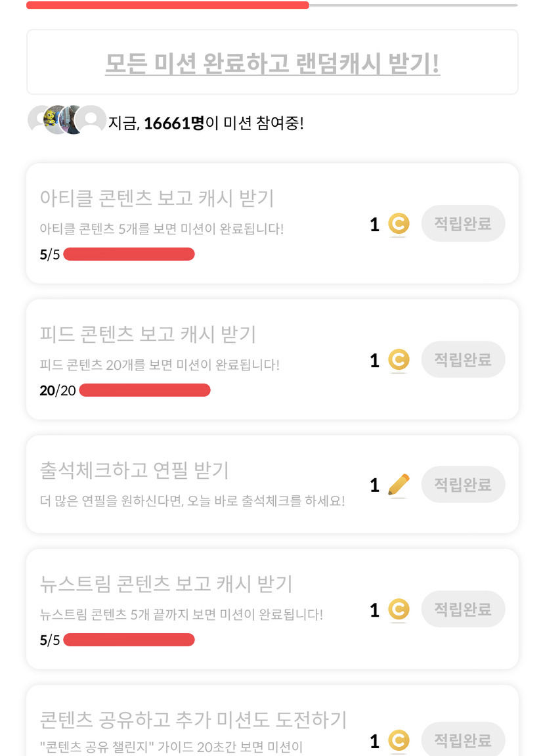Open the 모든 미션 완료하고 랜덤캐시 받기 link
Screen dimensions: 545x756
click(272, 64)
